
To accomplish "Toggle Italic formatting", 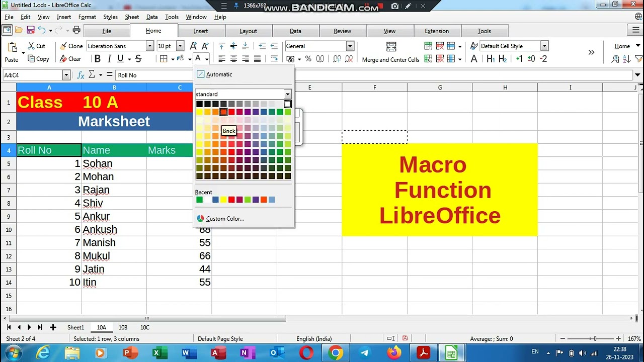I will click(109, 59).
